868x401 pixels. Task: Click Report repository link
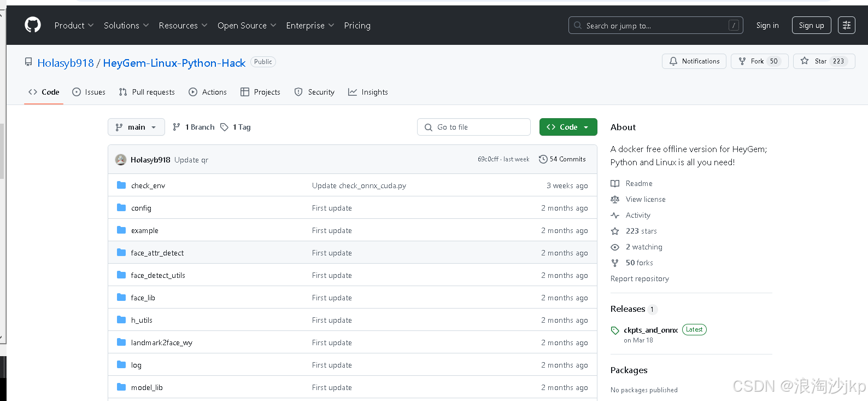[640, 278]
